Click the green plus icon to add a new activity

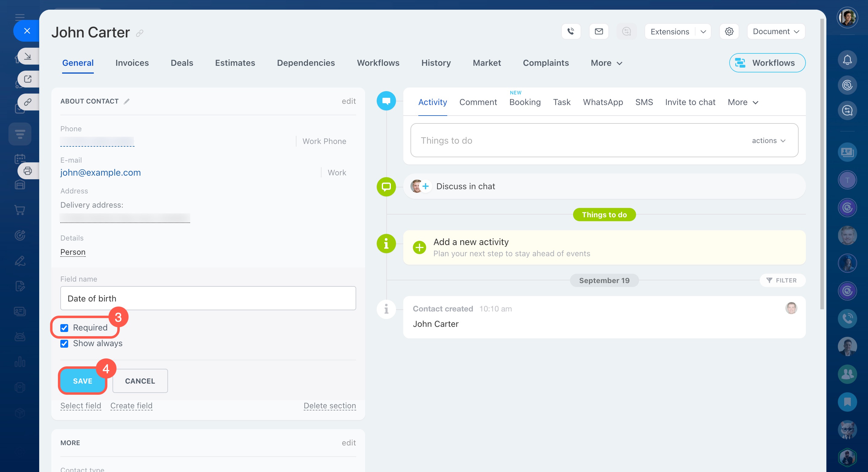[419, 247]
